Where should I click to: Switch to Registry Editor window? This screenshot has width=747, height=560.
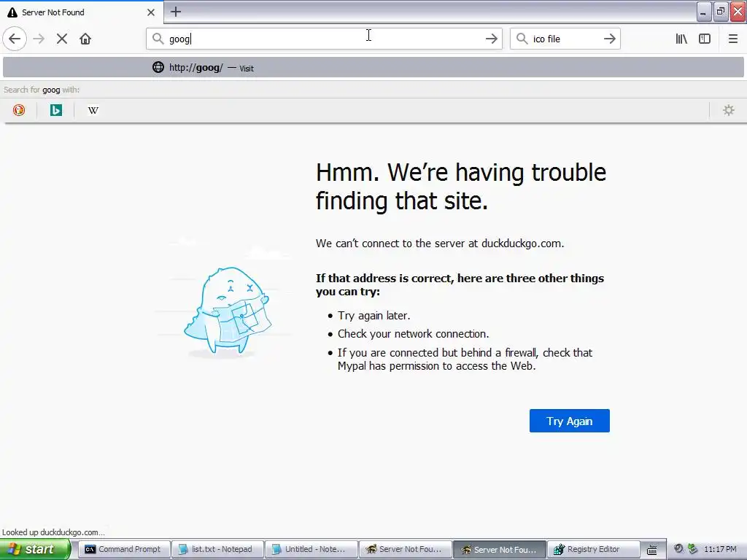tap(592, 550)
